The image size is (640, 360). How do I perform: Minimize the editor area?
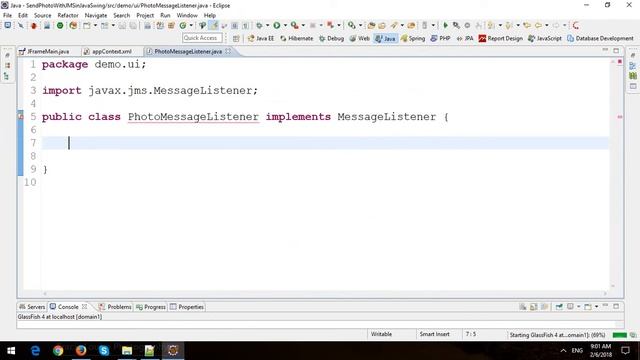[x=605, y=50]
